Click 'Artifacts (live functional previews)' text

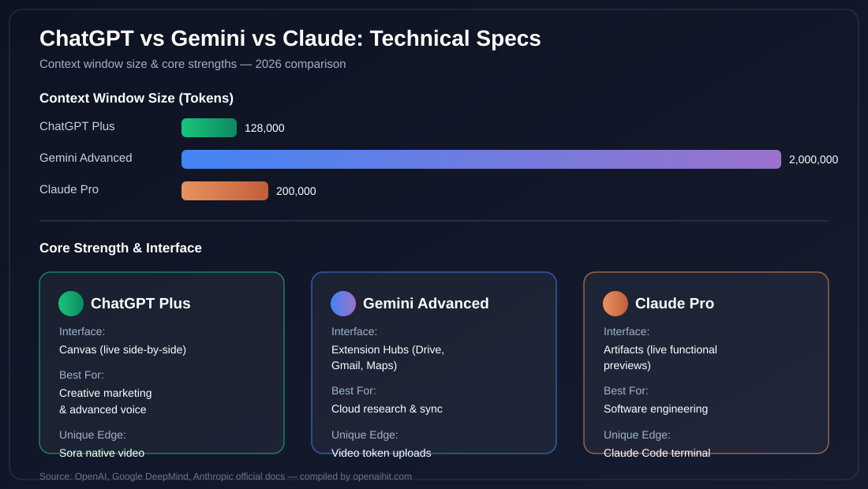pos(660,358)
